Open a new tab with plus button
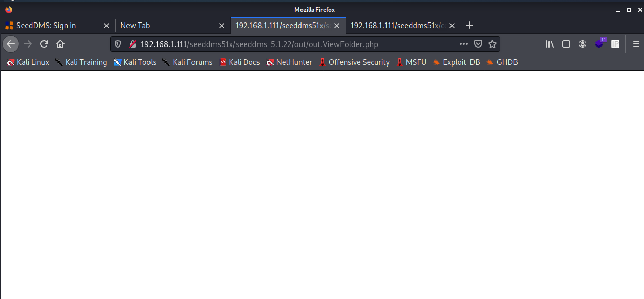Image resolution: width=644 pixels, height=299 pixels. point(469,26)
